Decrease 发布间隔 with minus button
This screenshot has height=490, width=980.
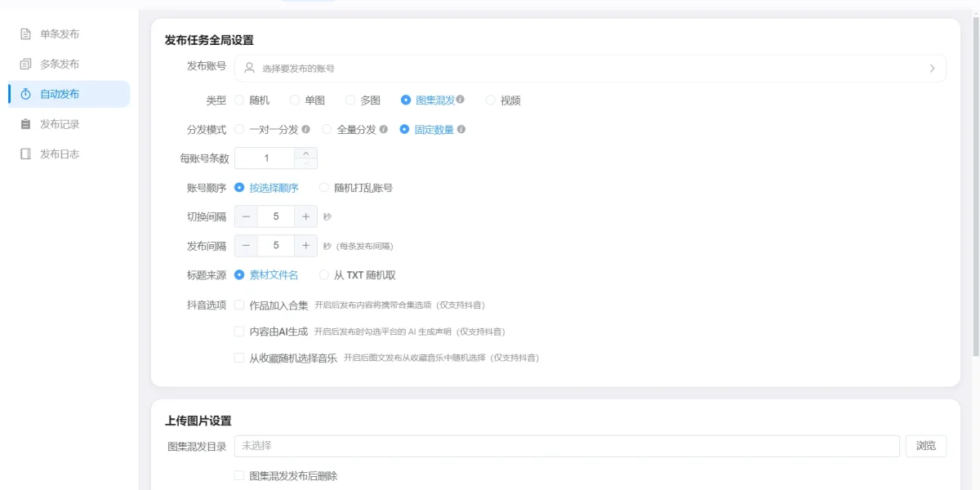246,245
